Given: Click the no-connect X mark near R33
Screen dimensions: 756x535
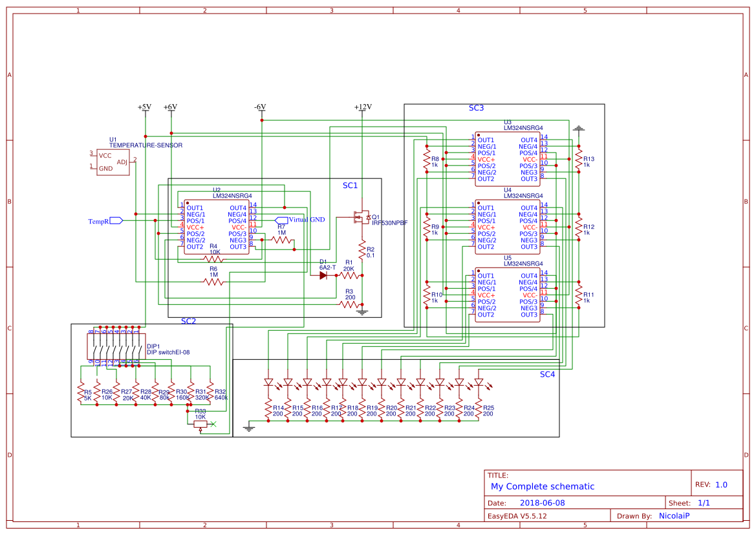Looking at the screenshot, I should point(213,424).
